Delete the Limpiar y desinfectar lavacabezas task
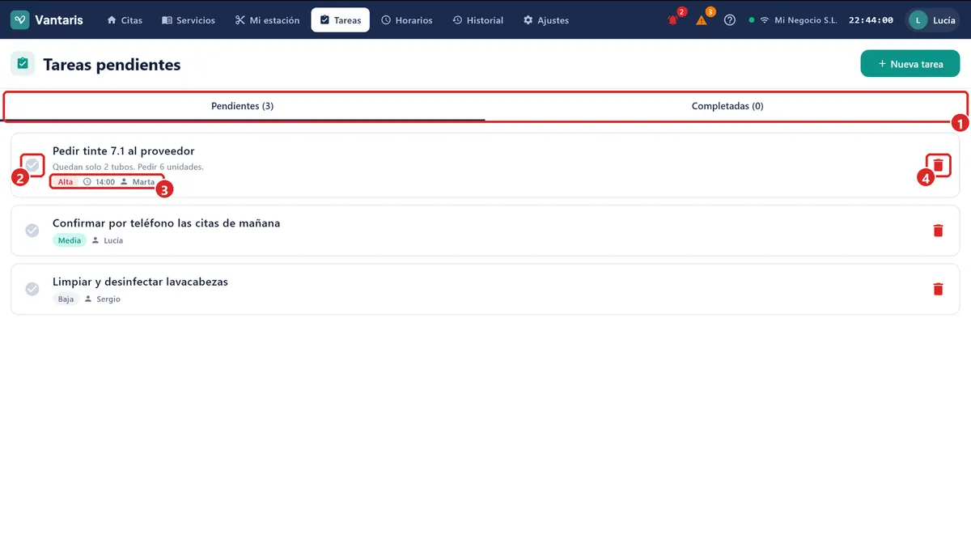971x560 pixels. 938,289
